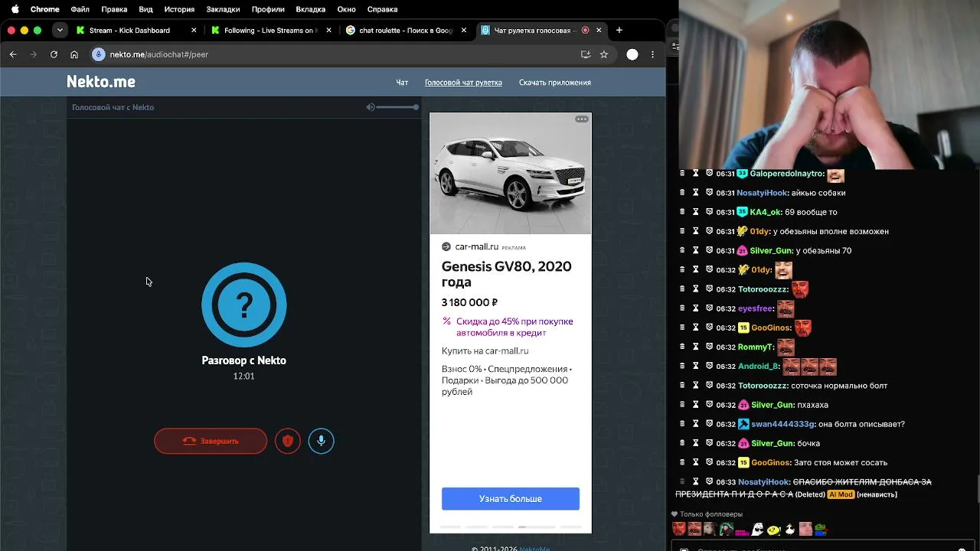Open the Вкладка menu
980x551 pixels.
311,9
